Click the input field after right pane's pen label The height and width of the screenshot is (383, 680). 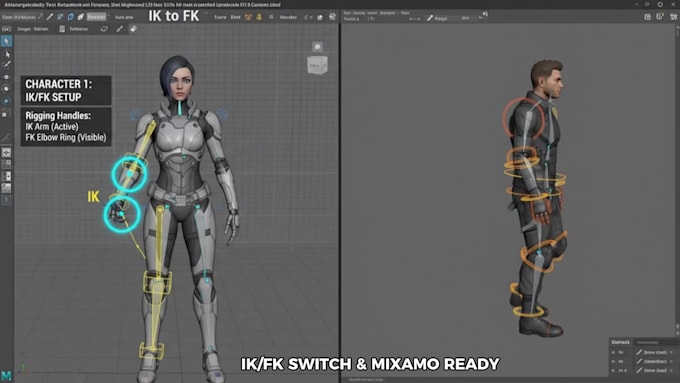[466, 18]
